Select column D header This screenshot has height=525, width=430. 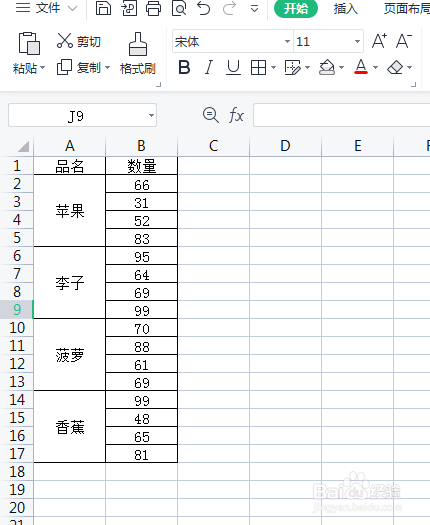286,146
